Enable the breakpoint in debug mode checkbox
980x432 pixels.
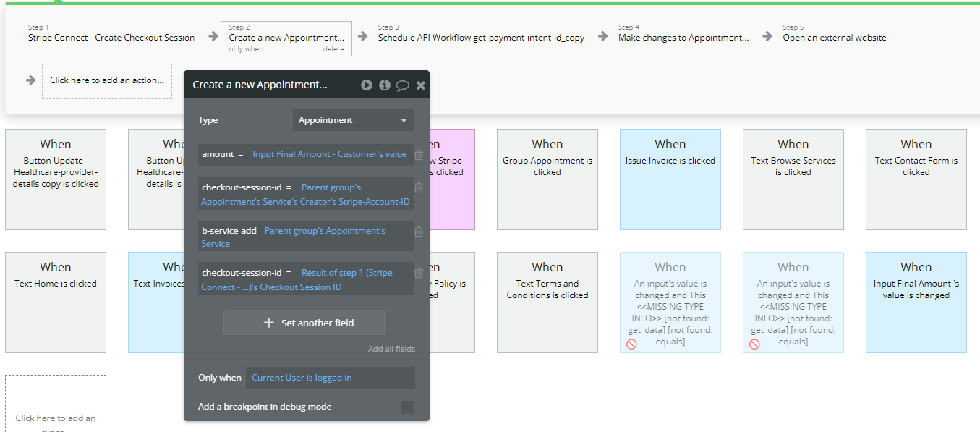(408, 407)
